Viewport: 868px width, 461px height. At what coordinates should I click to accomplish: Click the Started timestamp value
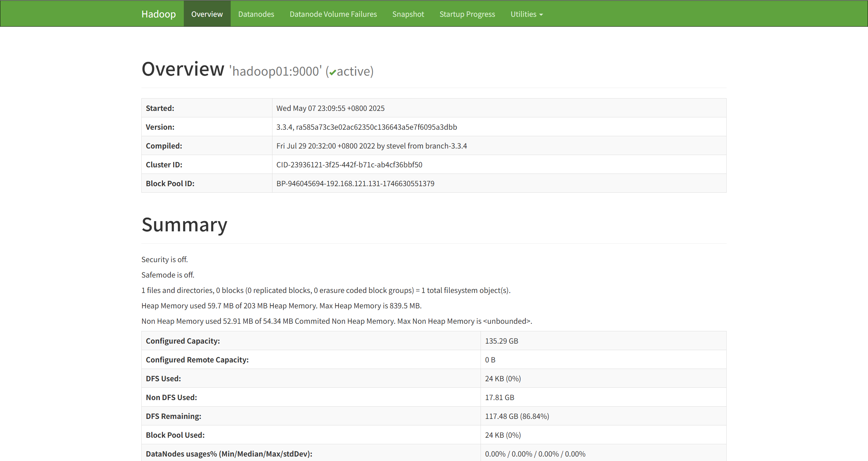(330, 108)
